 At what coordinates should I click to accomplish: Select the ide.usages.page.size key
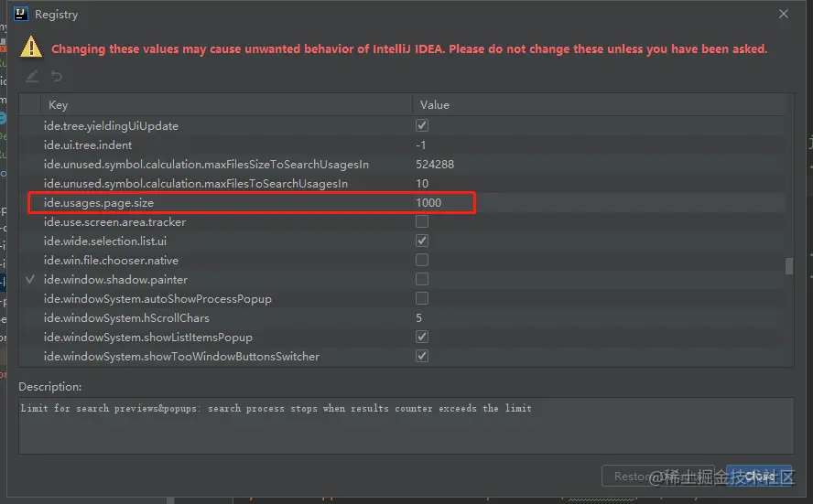coord(99,202)
